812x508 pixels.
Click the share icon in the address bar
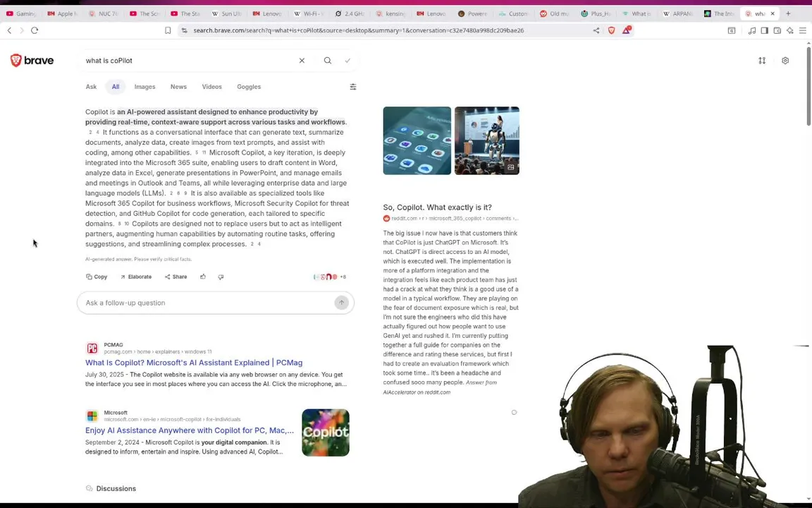click(596, 30)
